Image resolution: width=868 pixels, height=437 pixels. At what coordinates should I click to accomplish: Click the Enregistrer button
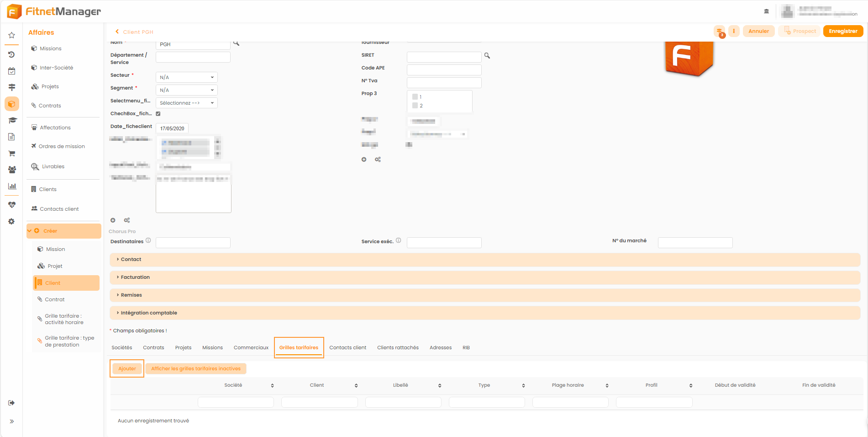(x=842, y=32)
